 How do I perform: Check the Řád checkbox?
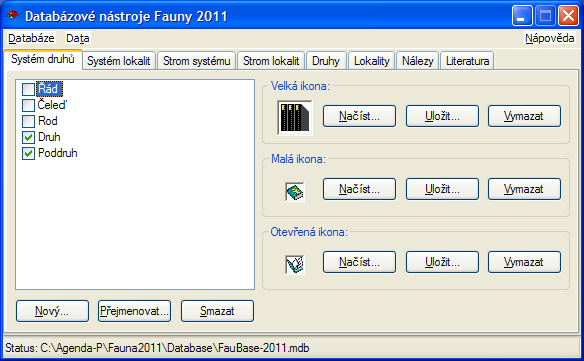(x=28, y=89)
